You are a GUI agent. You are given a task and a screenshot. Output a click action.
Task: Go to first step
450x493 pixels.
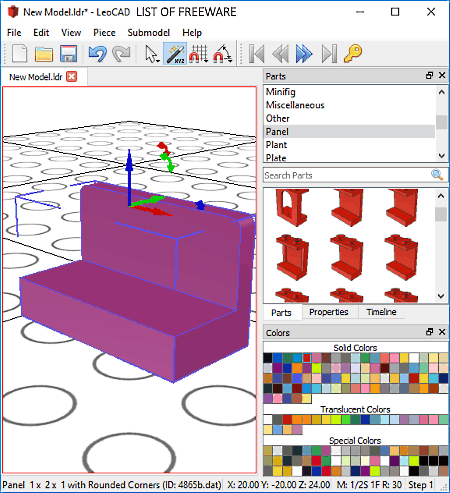click(x=257, y=53)
